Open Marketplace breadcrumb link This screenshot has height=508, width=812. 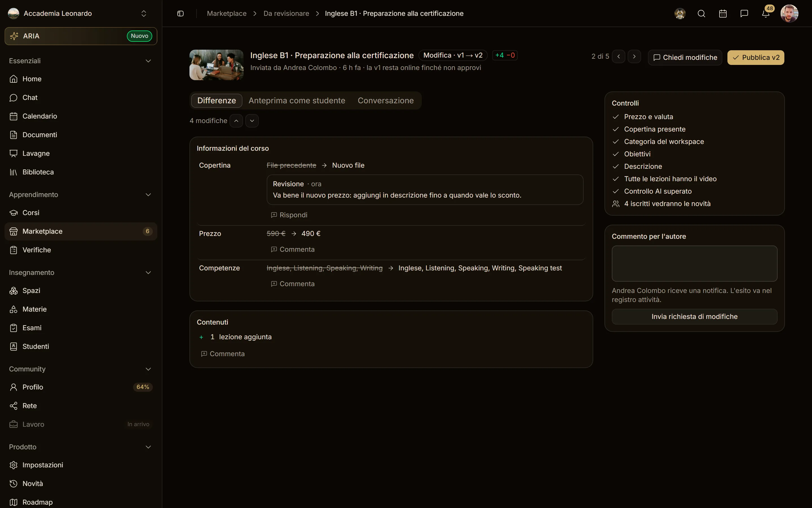(227, 14)
